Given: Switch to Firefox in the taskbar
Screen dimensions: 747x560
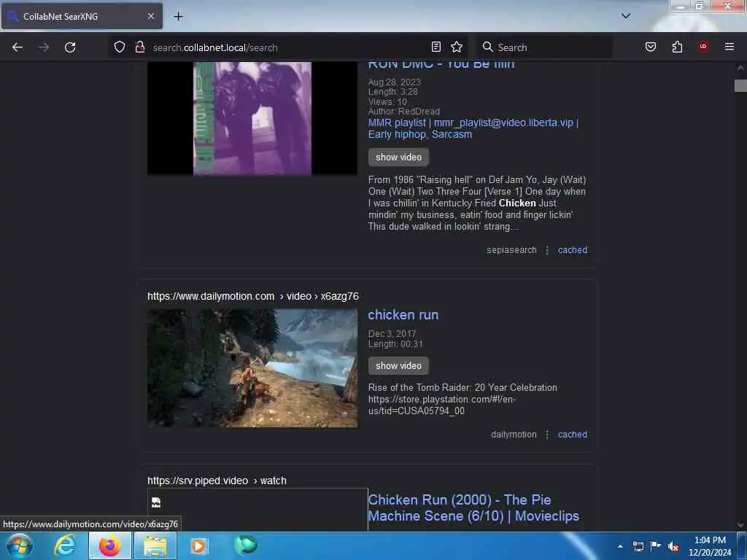Looking at the screenshot, I should pos(109,545).
